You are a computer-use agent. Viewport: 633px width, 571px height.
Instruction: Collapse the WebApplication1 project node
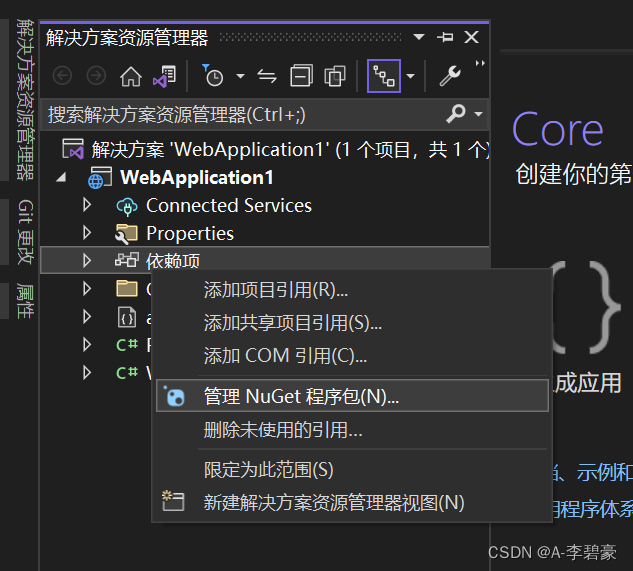(x=61, y=177)
